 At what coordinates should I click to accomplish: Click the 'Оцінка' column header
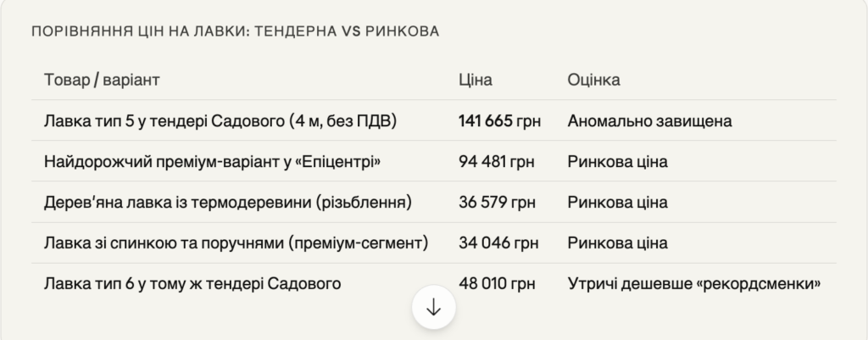click(x=593, y=80)
